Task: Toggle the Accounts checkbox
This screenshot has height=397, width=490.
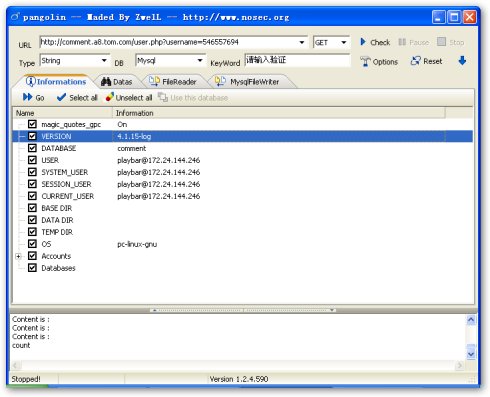Action: click(32, 256)
